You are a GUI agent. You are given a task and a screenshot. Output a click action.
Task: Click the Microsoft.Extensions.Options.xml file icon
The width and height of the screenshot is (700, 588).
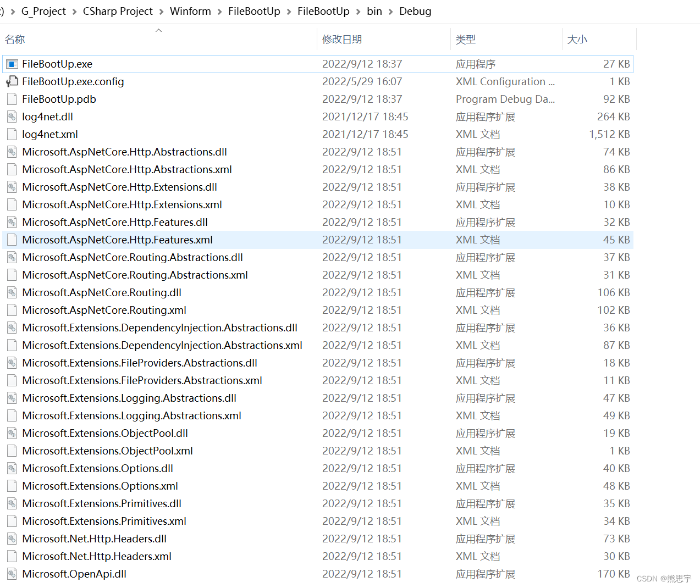tap(12, 486)
